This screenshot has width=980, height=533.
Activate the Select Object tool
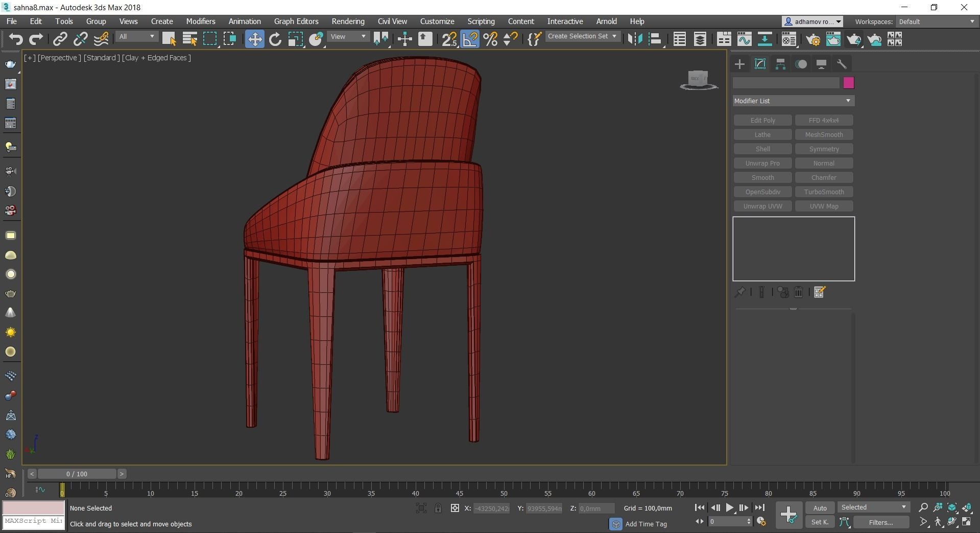(169, 39)
